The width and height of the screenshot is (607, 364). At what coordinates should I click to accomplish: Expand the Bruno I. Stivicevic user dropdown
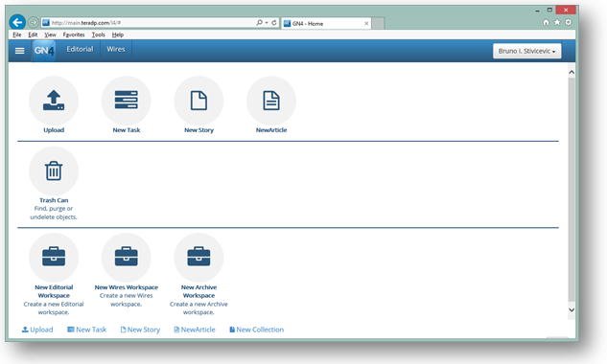click(526, 51)
